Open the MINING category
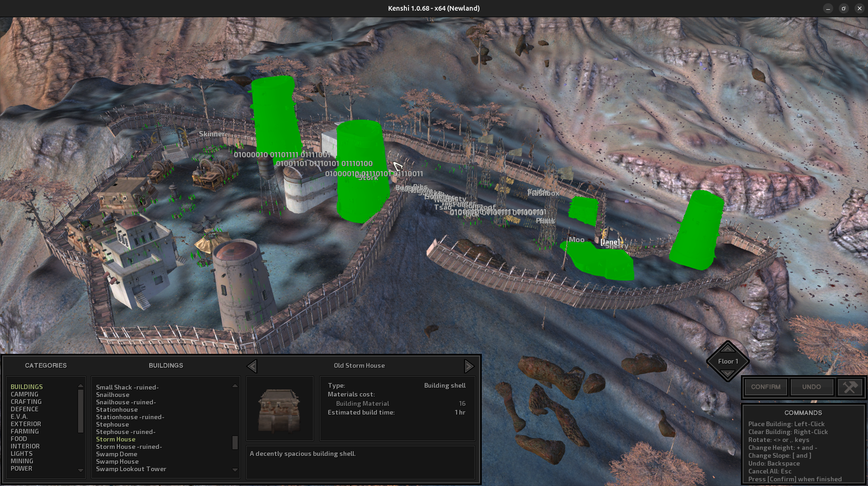This screenshot has height=486, width=868. 22,461
